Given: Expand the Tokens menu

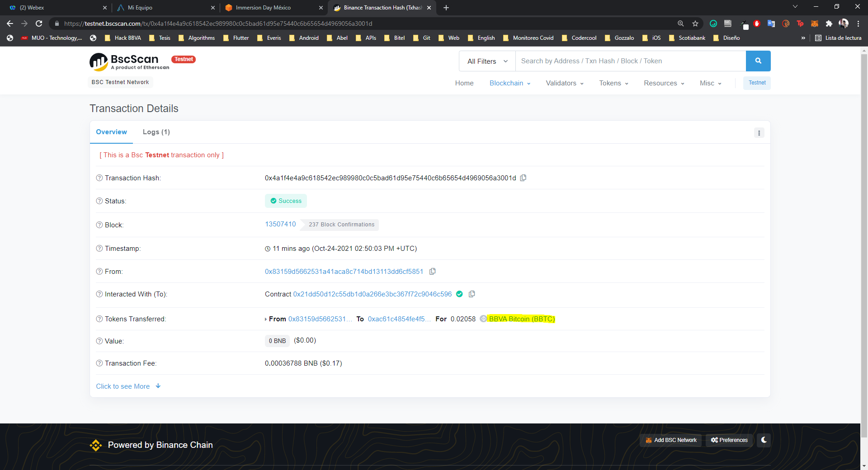Looking at the screenshot, I should point(613,83).
